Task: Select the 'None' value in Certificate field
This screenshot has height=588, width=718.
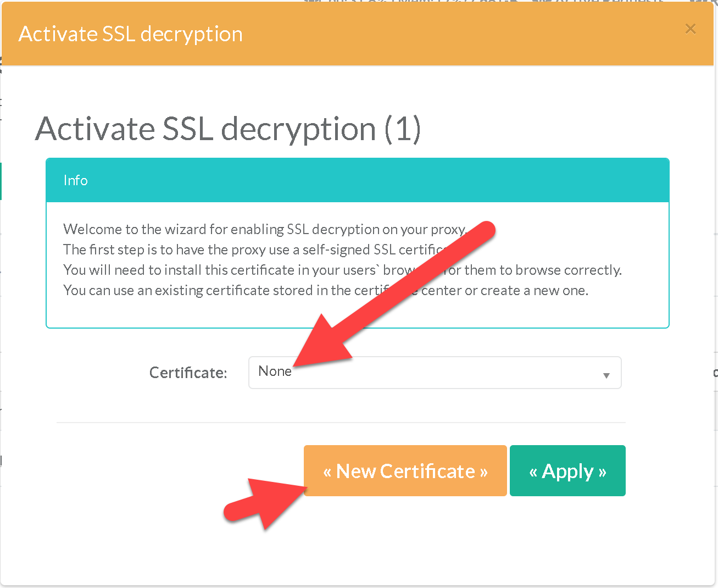Action: (275, 371)
